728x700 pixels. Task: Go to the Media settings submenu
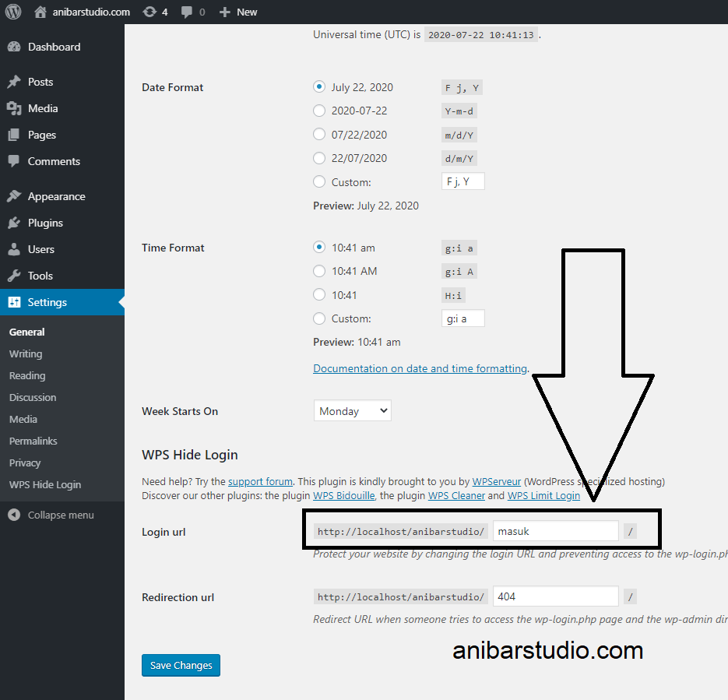coord(23,419)
